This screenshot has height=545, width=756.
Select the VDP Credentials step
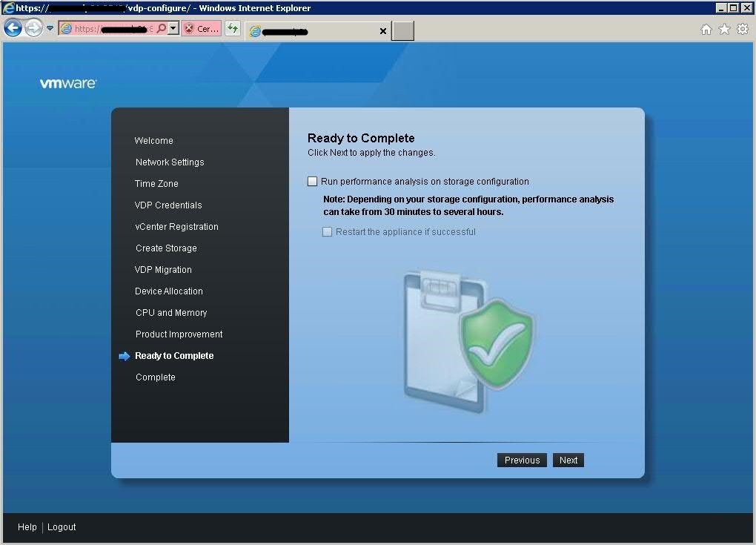[x=168, y=205]
